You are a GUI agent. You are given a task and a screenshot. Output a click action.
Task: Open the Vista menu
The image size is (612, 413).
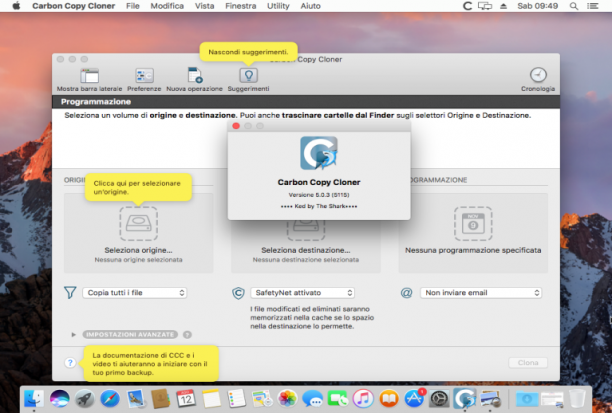(205, 6)
